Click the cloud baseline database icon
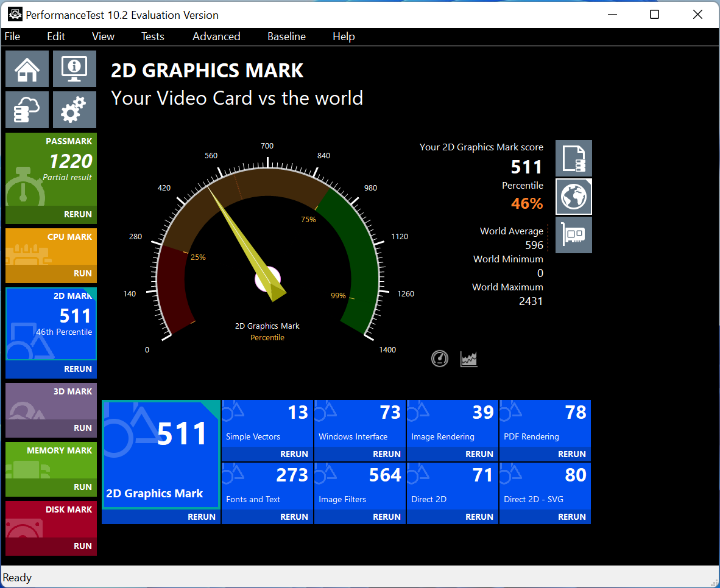The image size is (720, 588). coord(27,110)
